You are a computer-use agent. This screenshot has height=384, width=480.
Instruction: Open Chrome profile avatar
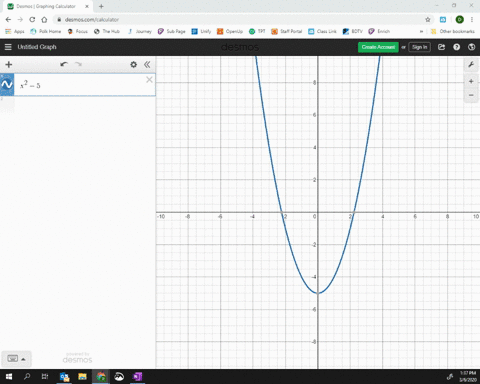pos(460,20)
